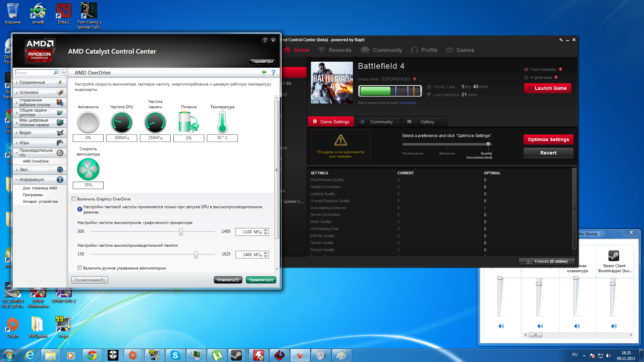Open the Raptr wrench settings icon
This screenshot has width=644, height=362.
[x=561, y=40]
